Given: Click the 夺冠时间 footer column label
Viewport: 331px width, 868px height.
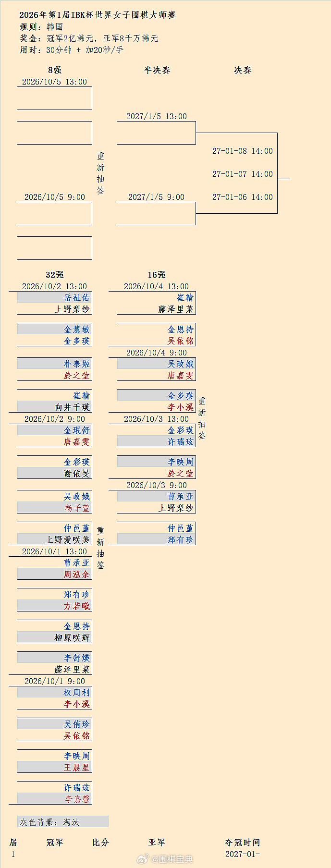Looking at the screenshot, I should point(243,843).
